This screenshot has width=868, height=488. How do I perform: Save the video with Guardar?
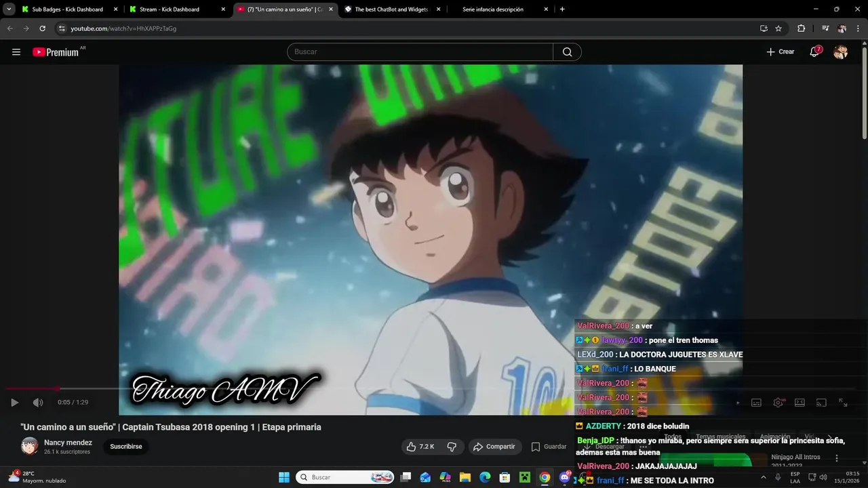click(x=549, y=447)
